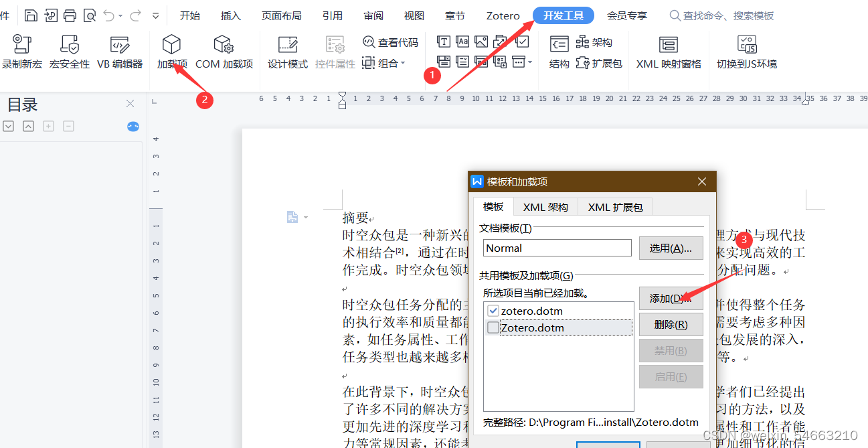Open the 会员专享 ribbon tab
The height and width of the screenshot is (448, 868).
pyautogui.click(x=627, y=15)
